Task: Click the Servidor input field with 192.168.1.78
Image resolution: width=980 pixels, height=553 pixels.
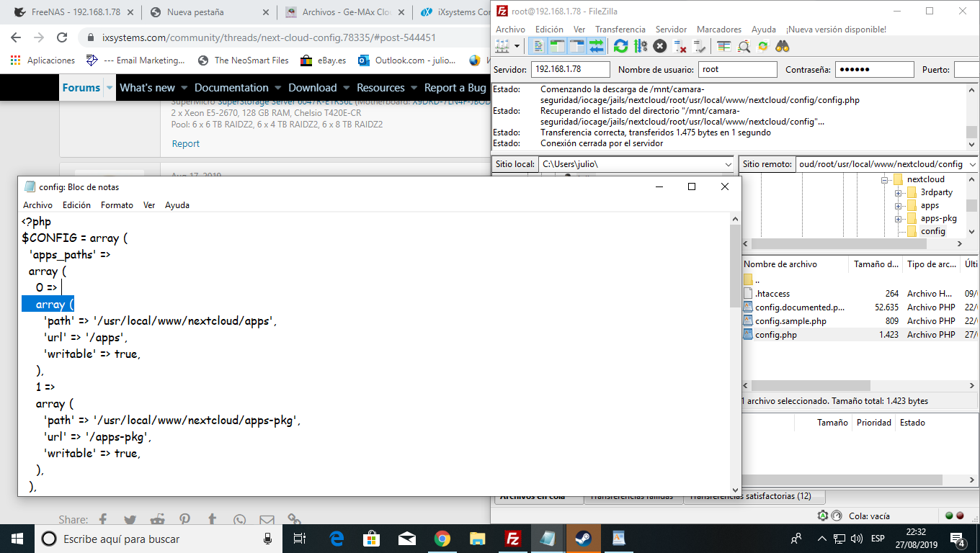Action: click(x=570, y=70)
